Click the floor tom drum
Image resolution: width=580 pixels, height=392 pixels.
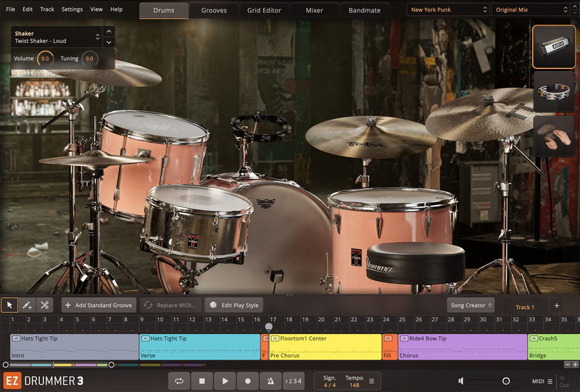click(392, 222)
